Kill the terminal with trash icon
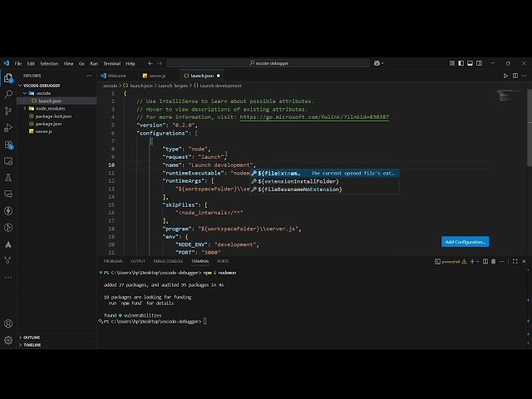 pos(493,261)
